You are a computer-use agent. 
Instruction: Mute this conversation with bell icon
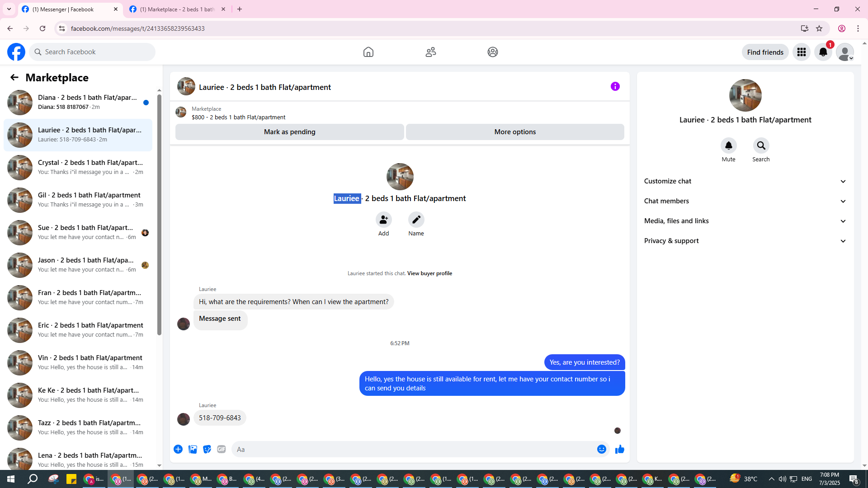pyautogui.click(x=728, y=145)
